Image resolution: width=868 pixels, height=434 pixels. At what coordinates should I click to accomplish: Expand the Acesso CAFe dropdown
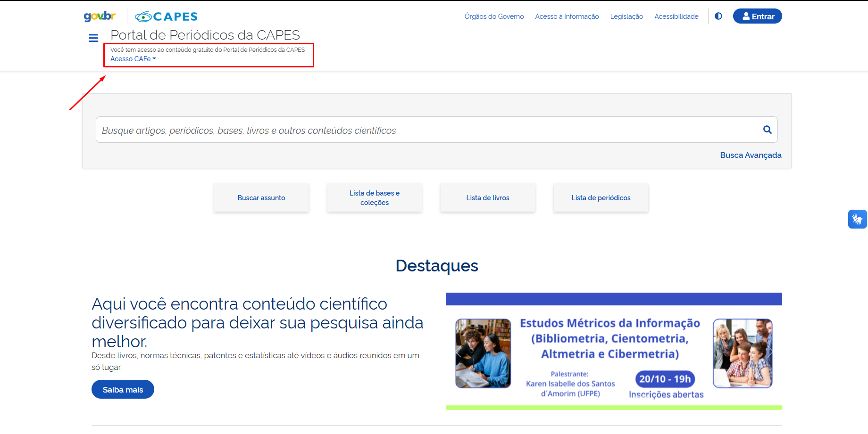coord(133,59)
